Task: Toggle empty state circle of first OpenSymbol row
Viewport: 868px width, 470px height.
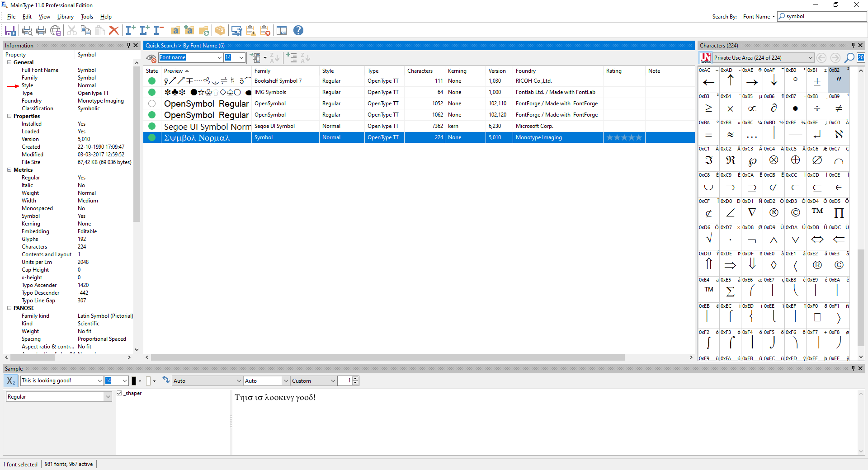Action: point(152,103)
